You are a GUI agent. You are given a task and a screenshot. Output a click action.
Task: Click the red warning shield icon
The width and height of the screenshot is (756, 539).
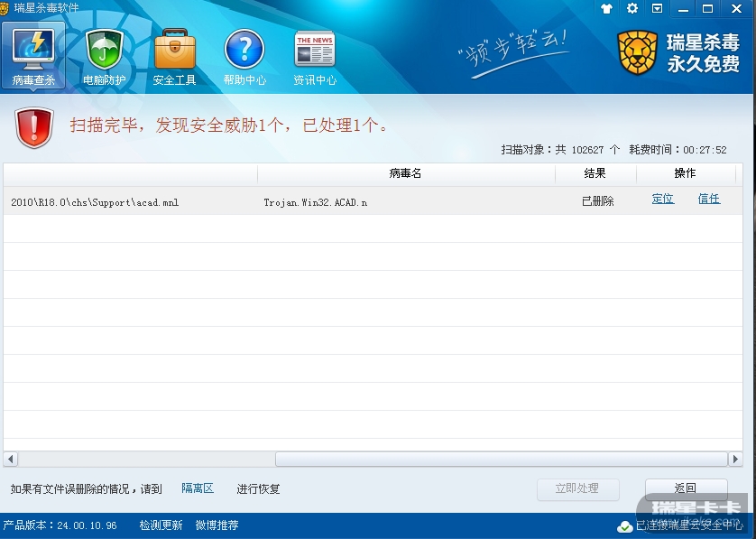33,127
